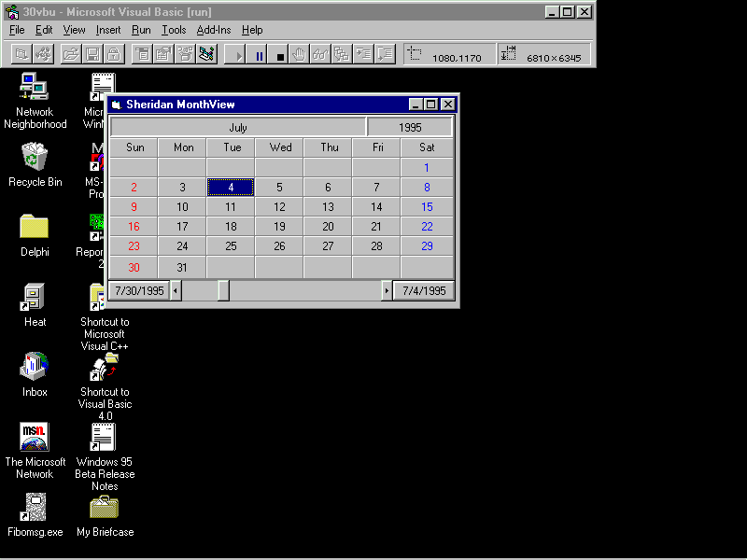This screenshot has height=560, width=747.
Task: Click the scrollbar's right arrow
Action: [x=387, y=291]
